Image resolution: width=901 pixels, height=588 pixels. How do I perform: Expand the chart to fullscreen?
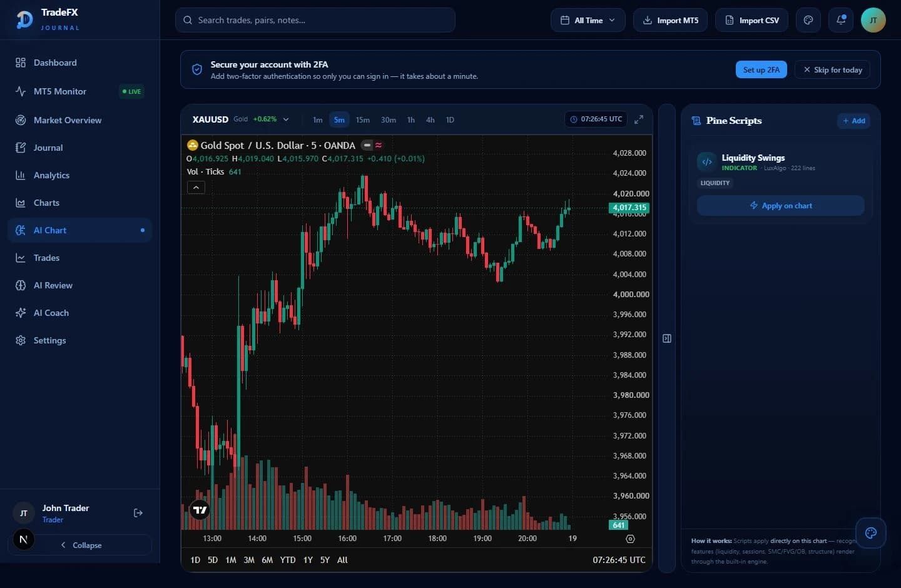(639, 119)
